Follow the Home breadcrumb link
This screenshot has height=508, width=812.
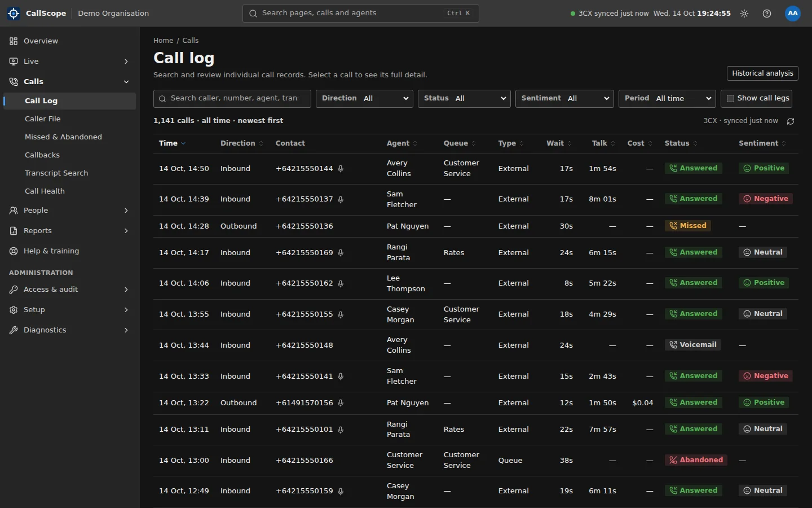[163, 41]
